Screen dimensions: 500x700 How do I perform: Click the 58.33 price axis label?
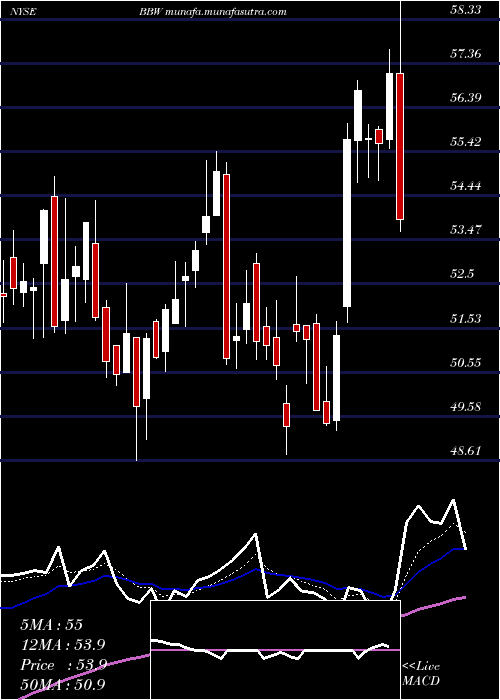[x=466, y=9]
